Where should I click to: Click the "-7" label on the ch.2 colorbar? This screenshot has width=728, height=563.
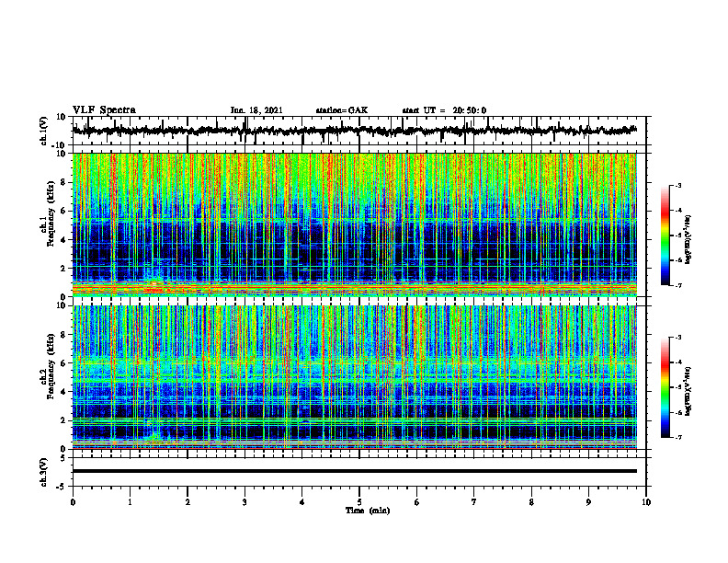tap(678, 438)
